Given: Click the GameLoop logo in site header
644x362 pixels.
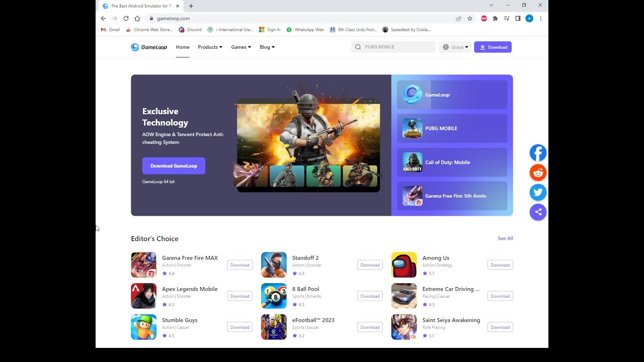Looking at the screenshot, I should 149,47.
